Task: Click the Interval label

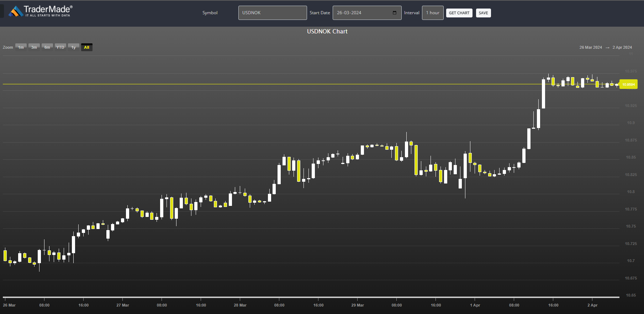Action: pos(412,13)
